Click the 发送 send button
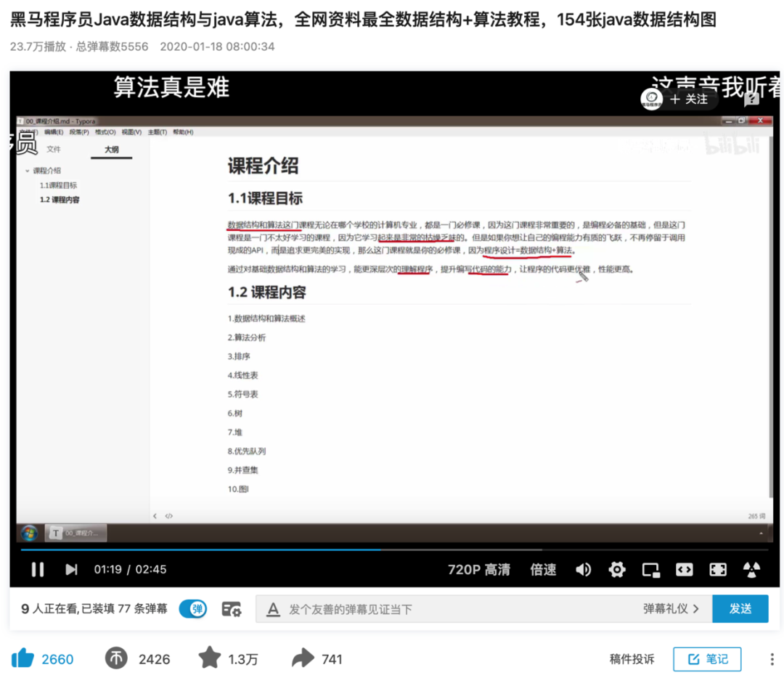Screen dimensions: 784x678 740,608
